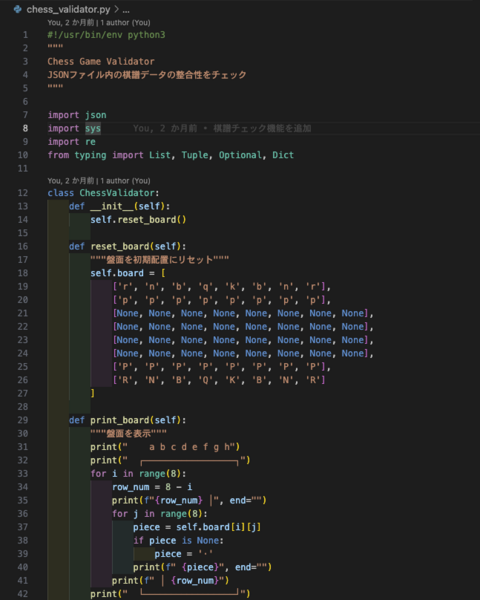
Task: Click 're' in import re line
Action: [x=90, y=142]
